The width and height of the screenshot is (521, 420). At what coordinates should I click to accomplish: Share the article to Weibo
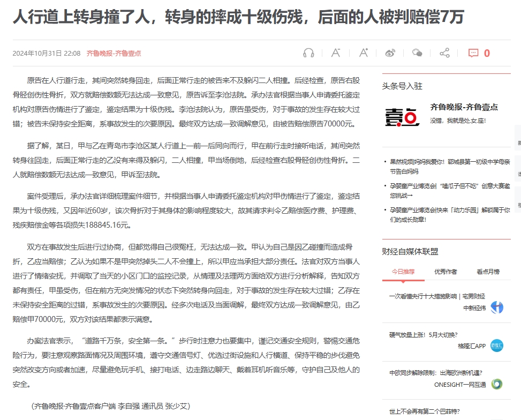(x=390, y=53)
